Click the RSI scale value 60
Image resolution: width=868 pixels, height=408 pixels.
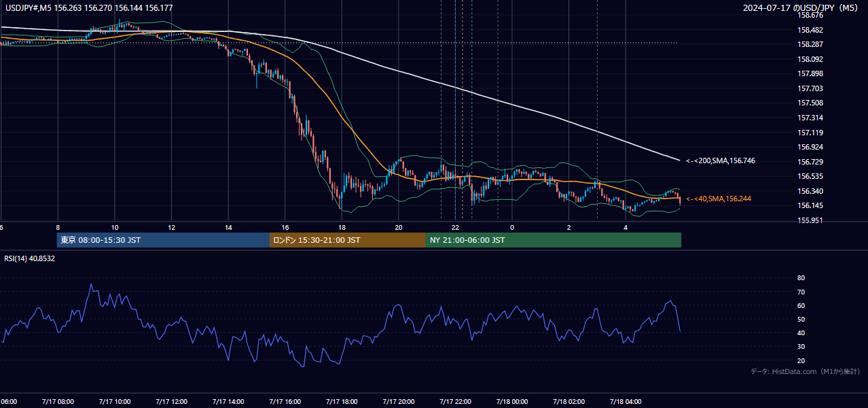click(x=801, y=305)
